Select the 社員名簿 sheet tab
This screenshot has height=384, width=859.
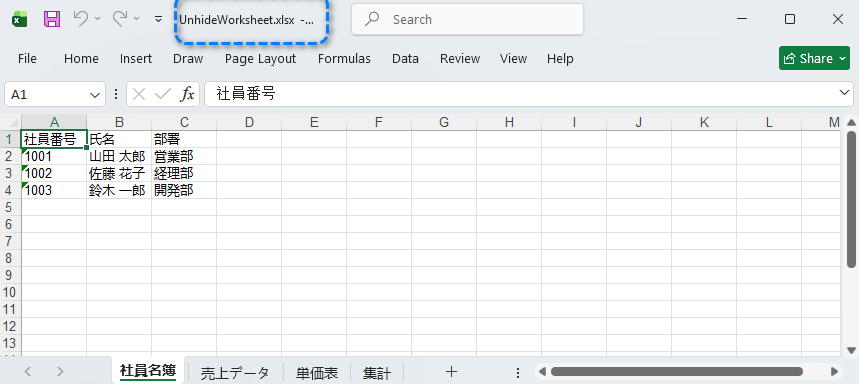(x=148, y=371)
